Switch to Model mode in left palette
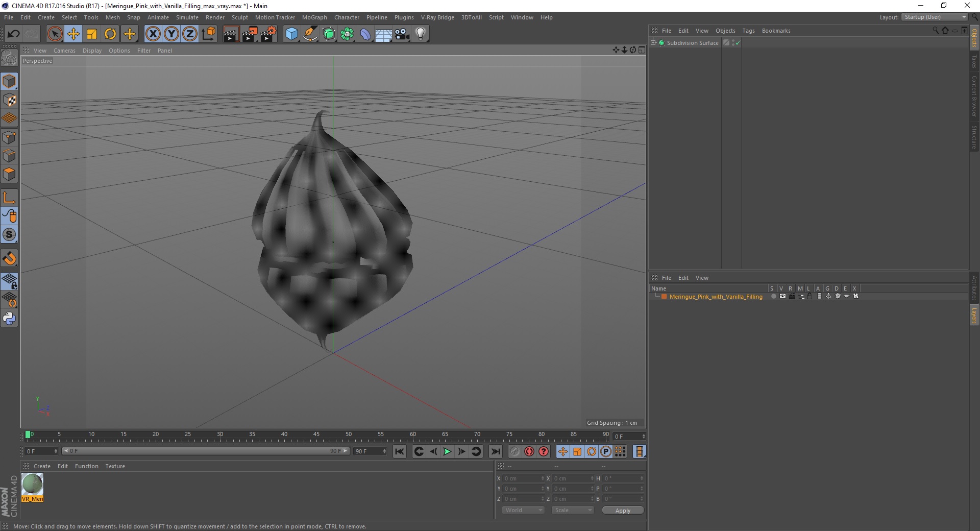Image resolution: width=980 pixels, height=531 pixels. 9,81
